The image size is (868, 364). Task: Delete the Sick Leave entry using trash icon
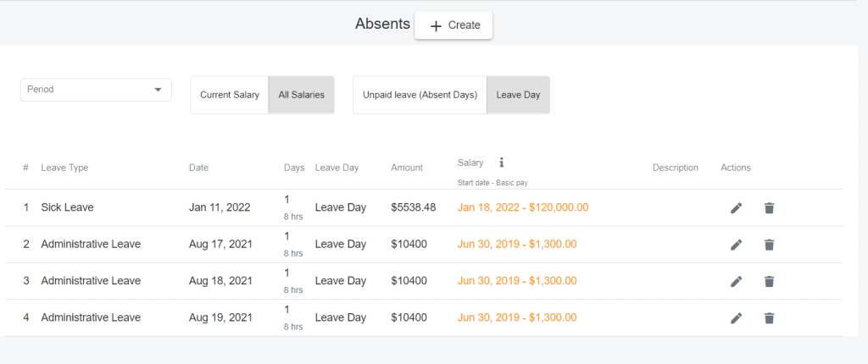(x=769, y=208)
